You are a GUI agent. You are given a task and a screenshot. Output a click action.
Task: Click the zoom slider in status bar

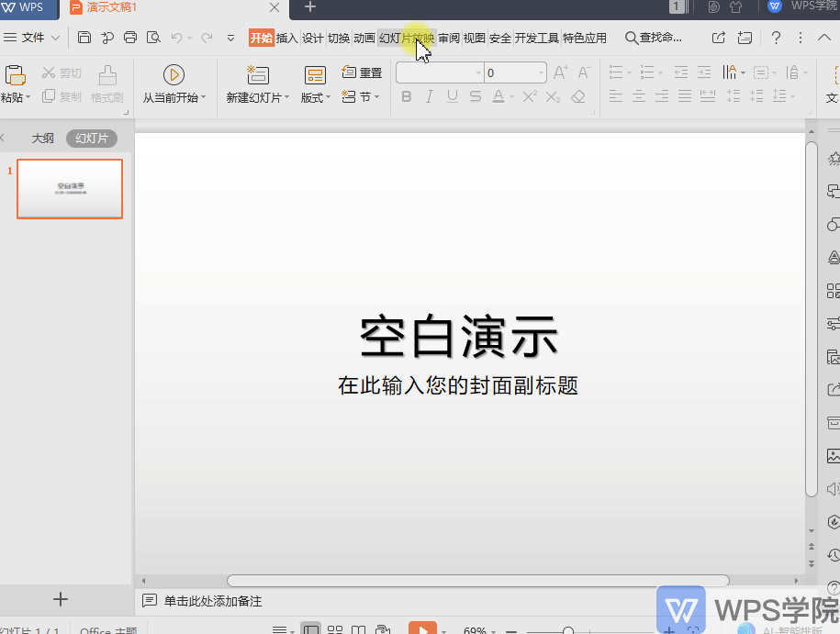click(x=569, y=630)
